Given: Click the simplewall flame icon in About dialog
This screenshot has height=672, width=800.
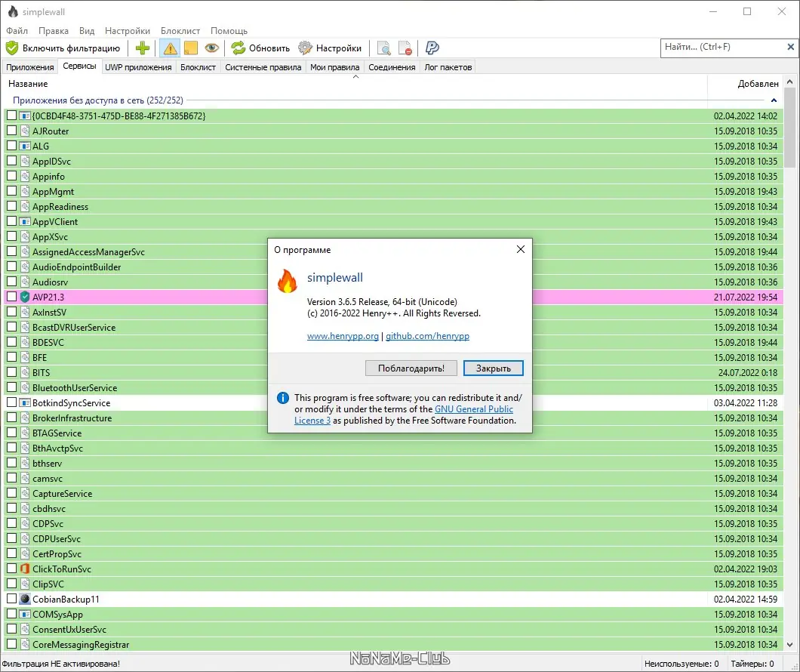Looking at the screenshot, I should coord(288,281).
